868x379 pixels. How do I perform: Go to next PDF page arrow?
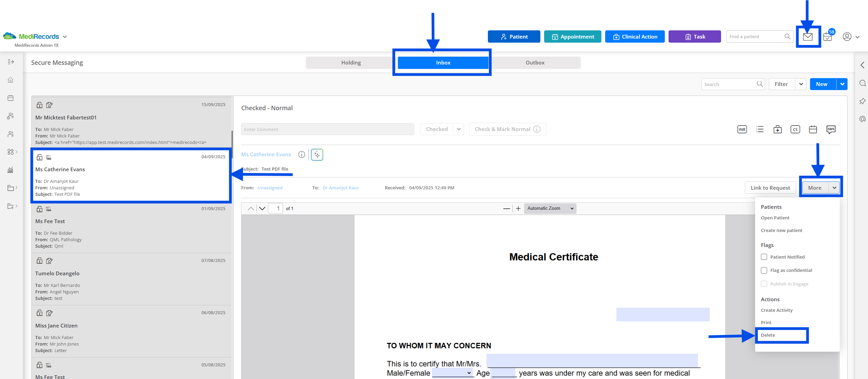coord(262,208)
